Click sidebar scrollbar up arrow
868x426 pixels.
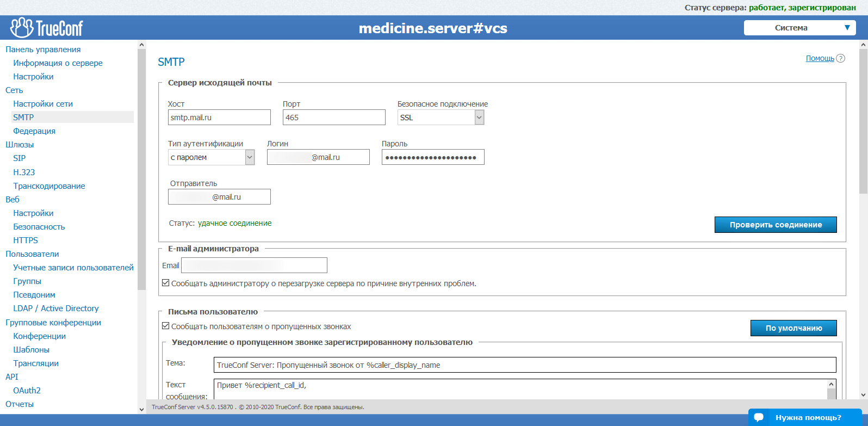coord(142,45)
